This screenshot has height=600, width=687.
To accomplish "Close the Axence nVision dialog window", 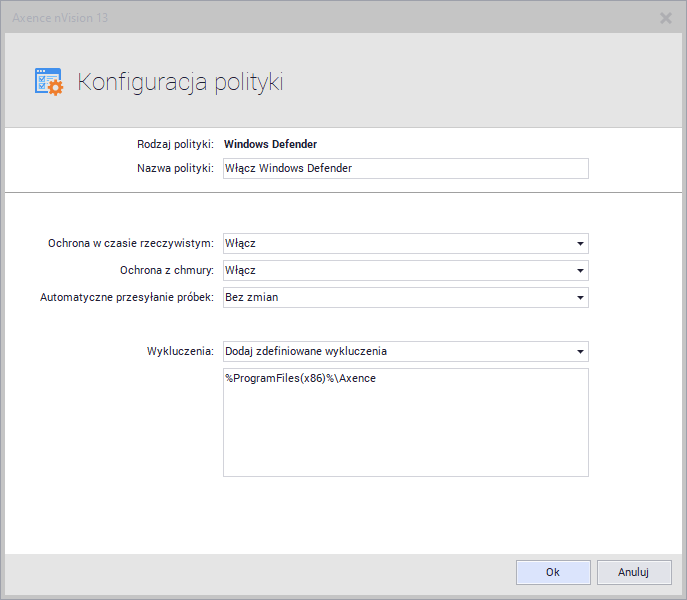I will pyautogui.click(x=666, y=17).
